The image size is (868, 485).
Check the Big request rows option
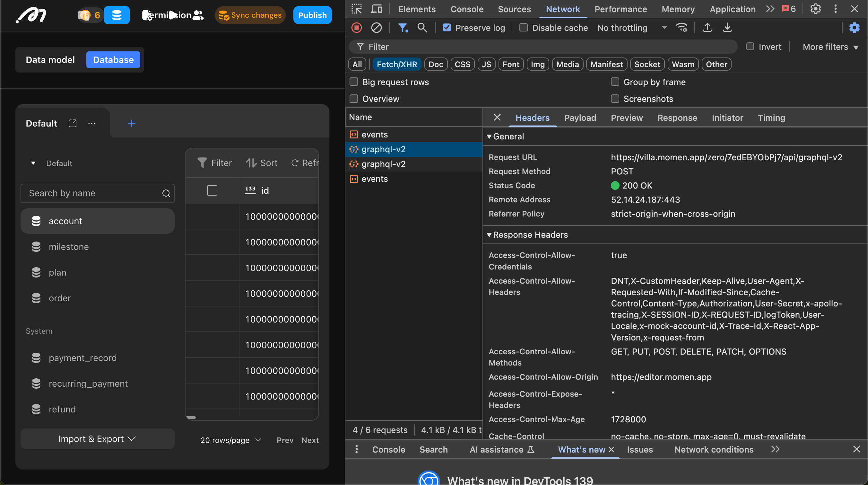pyautogui.click(x=354, y=82)
